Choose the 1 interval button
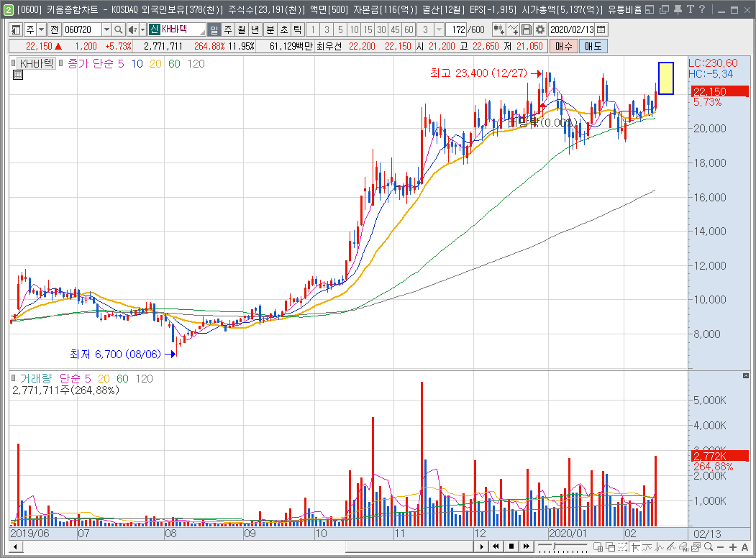 click(x=313, y=30)
